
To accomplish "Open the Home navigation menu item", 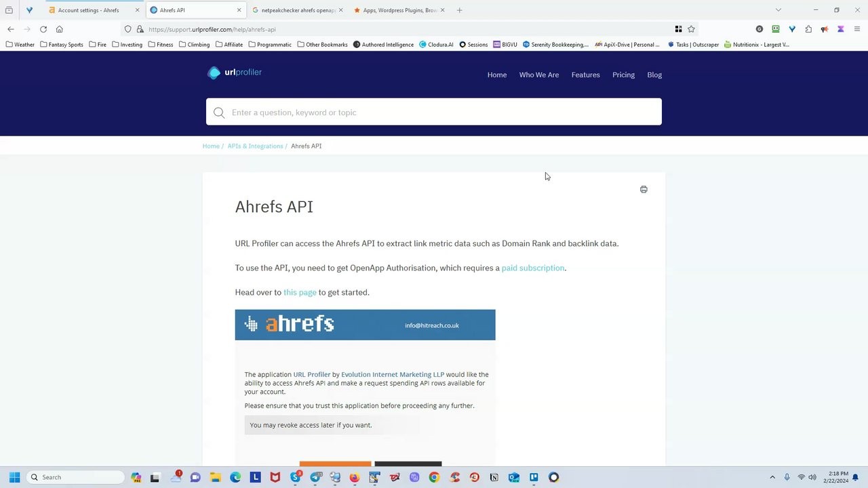I will point(497,75).
